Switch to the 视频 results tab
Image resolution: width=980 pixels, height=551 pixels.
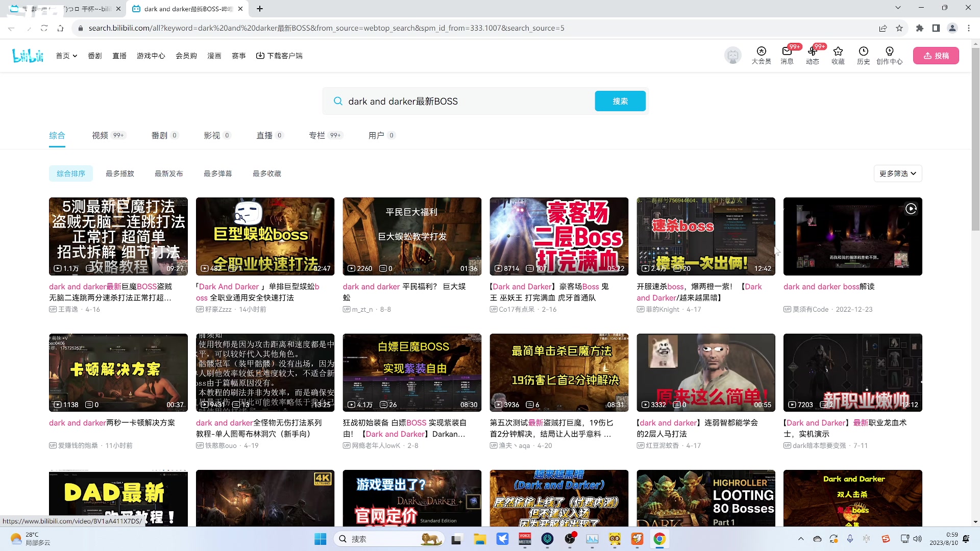pos(109,135)
